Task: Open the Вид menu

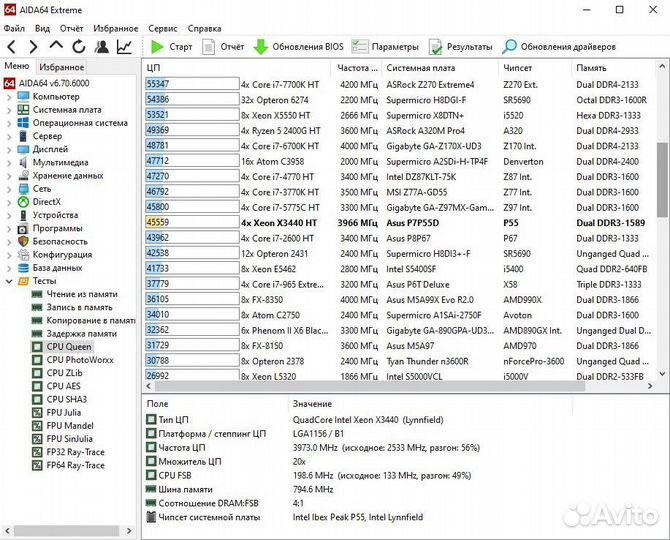Action: (42, 28)
